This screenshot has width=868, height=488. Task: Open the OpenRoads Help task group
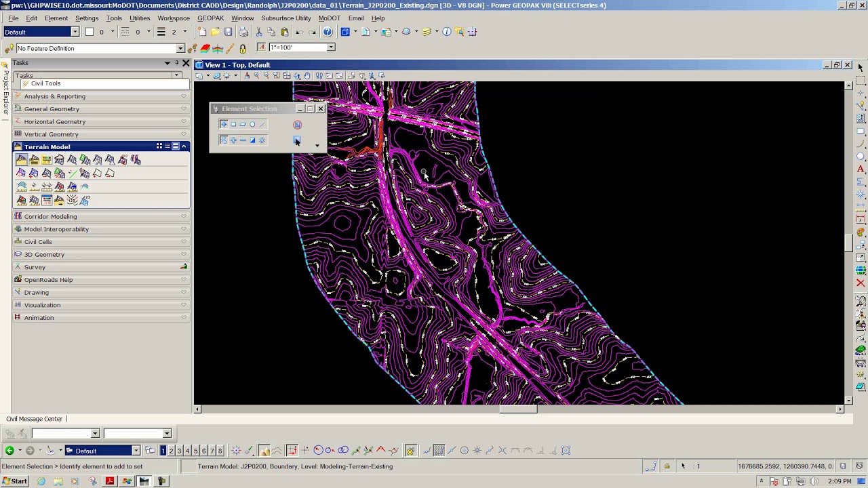(102, 280)
